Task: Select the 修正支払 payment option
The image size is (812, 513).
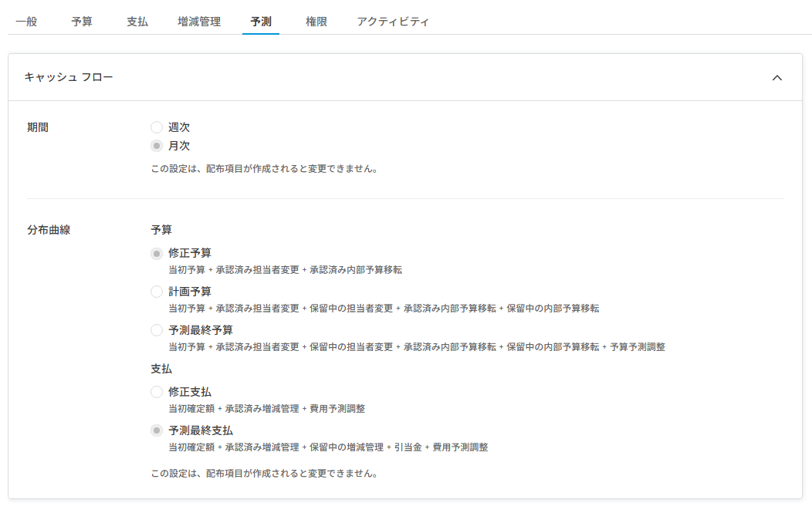Action: (x=157, y=391)
